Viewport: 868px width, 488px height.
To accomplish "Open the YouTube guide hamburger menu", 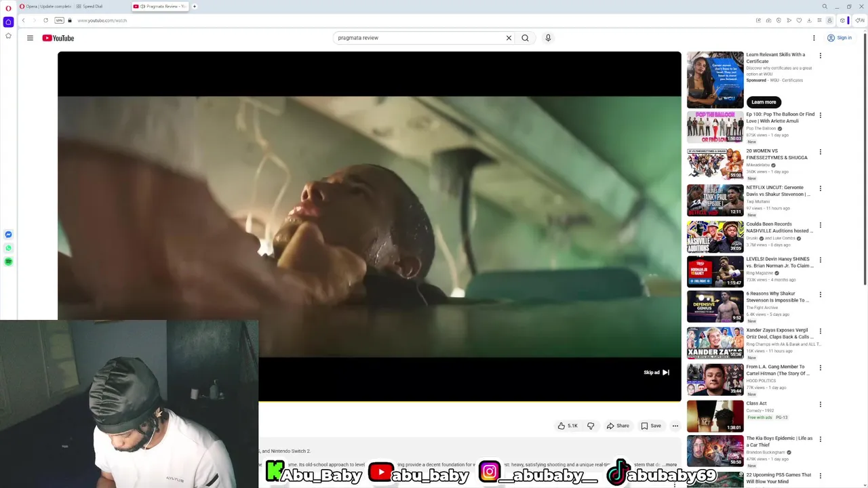I will point(30,38).
